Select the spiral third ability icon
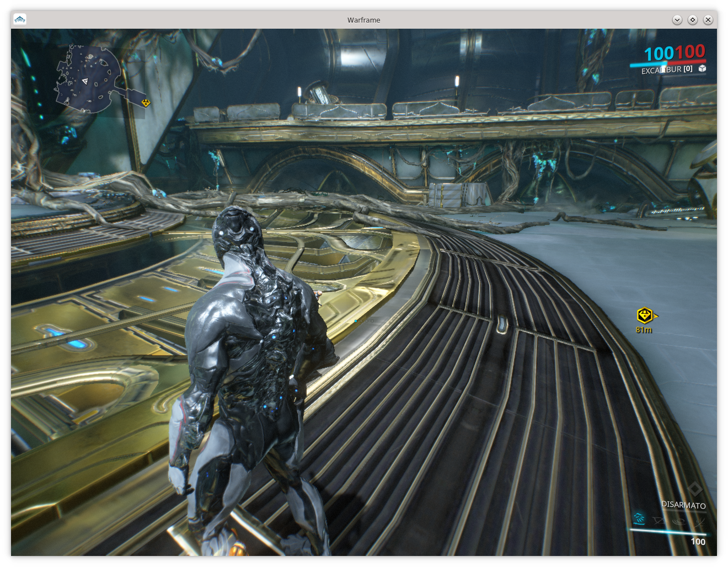This screenshot has height=567, width=728. click(x=678, y=521)
